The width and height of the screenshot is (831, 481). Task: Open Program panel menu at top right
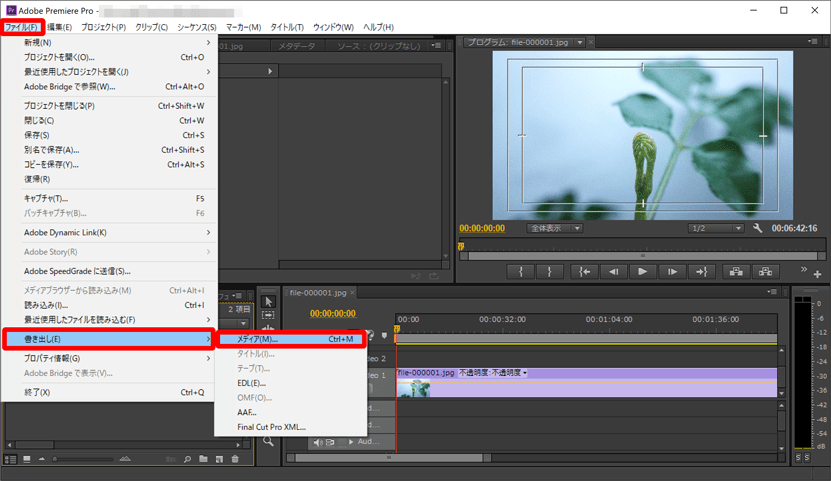tap(812, 41)
